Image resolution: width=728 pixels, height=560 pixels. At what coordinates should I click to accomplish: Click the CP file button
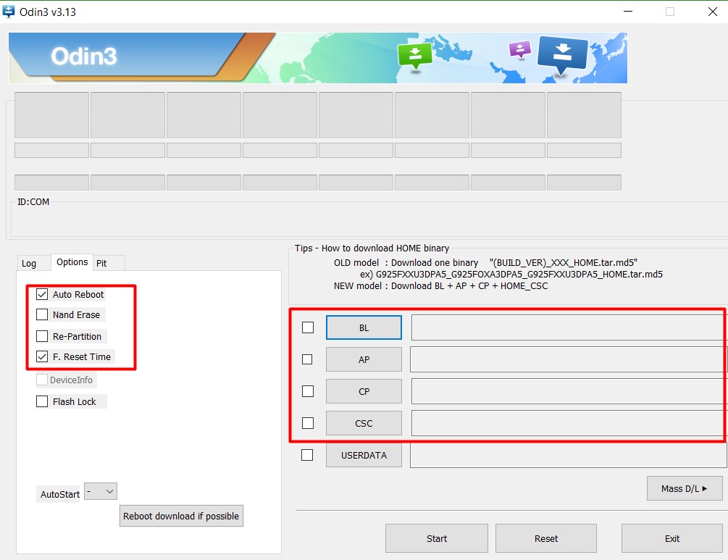pos(364,391)
